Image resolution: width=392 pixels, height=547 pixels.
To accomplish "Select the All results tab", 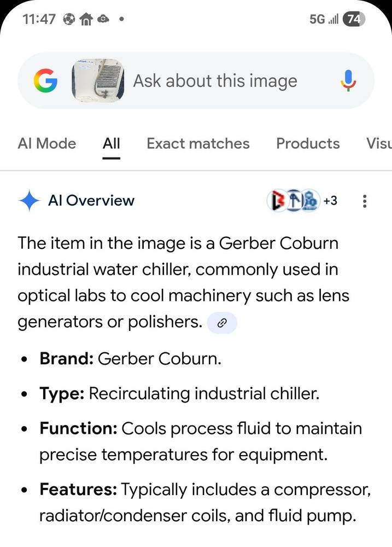I will [112, 143].
